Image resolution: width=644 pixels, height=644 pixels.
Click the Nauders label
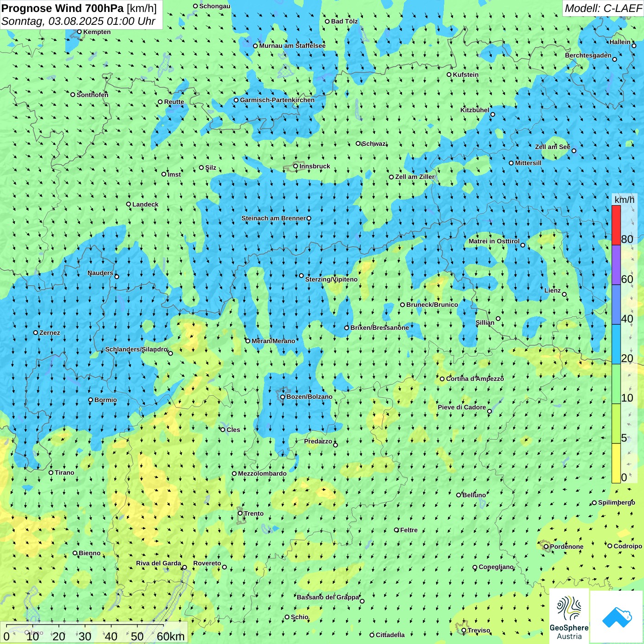100,273
